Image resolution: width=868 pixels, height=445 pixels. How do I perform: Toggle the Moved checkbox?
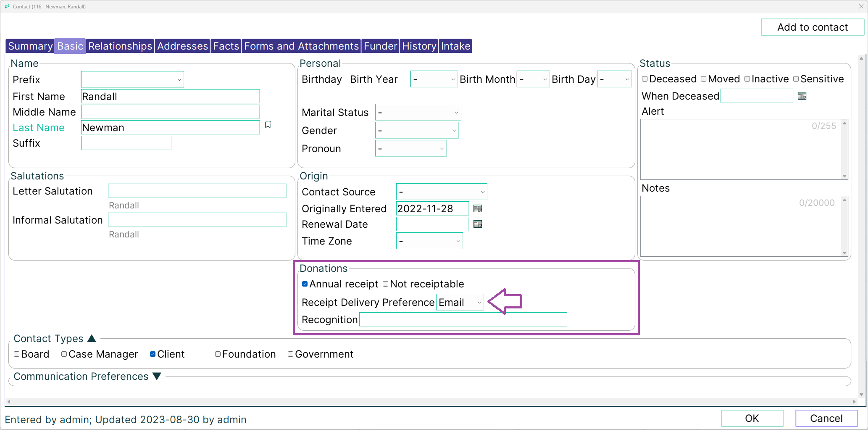point(703,79)
